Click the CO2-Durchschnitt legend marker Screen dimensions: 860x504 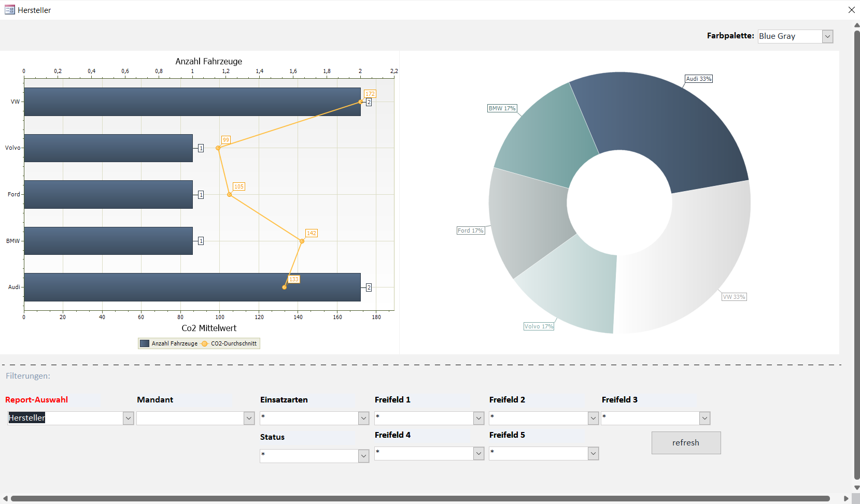204,343
